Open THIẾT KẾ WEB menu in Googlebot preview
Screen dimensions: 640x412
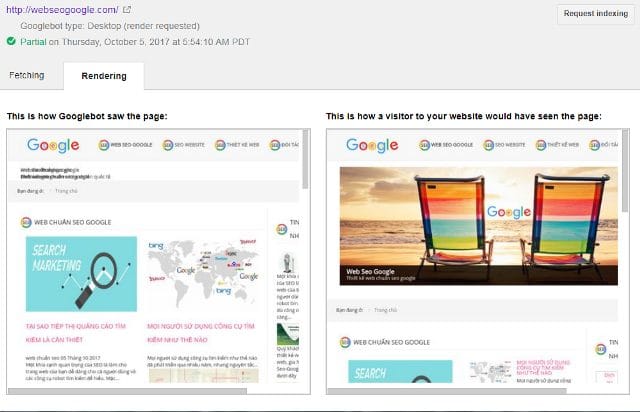point(237,145)
